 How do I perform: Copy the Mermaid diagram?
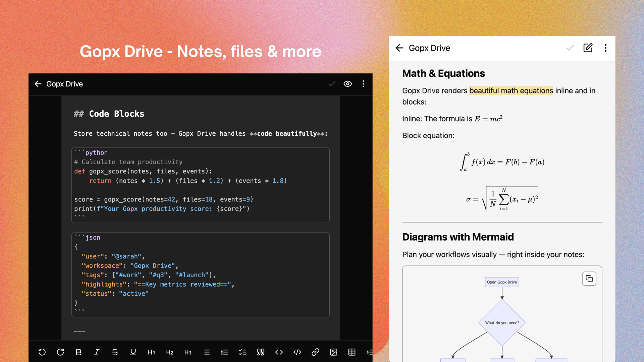pos(589,279)
